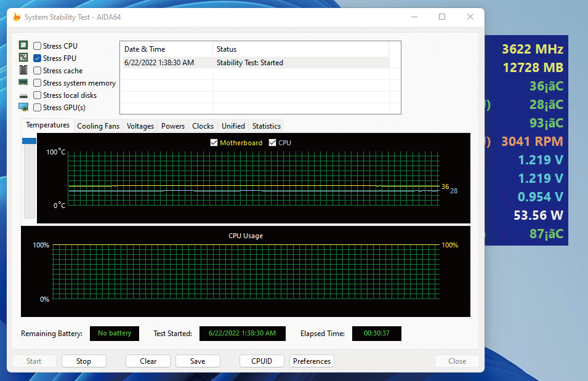Click the RAM module icon beside Stress system memory
588x381 pixels.
tap(23, 82)
